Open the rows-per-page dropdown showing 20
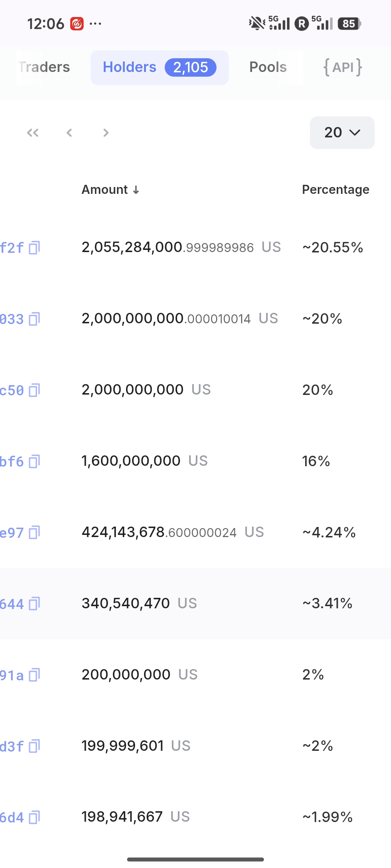This screenshot has height=868, width=391. 342,133
